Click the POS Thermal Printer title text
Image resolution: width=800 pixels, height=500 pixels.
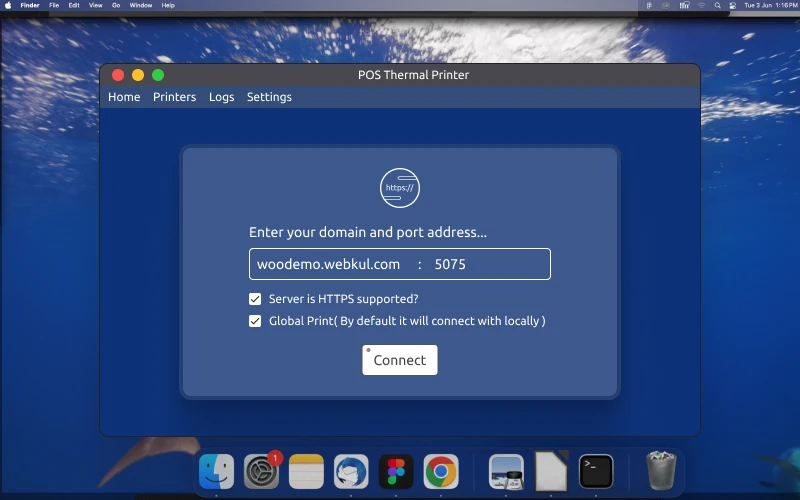point(413,75)
